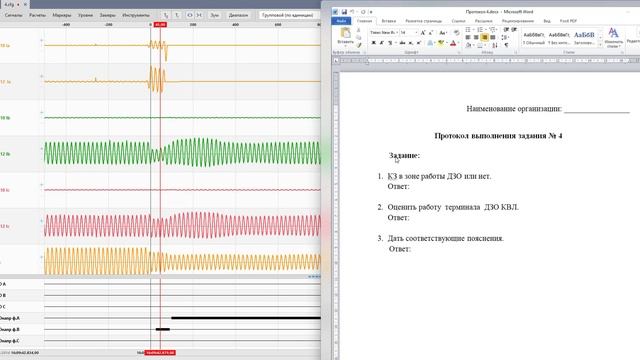Screen dimensions: 640x360
Task: Select the Опаер ф.С discrete signal row
Action: pos(160,341)
